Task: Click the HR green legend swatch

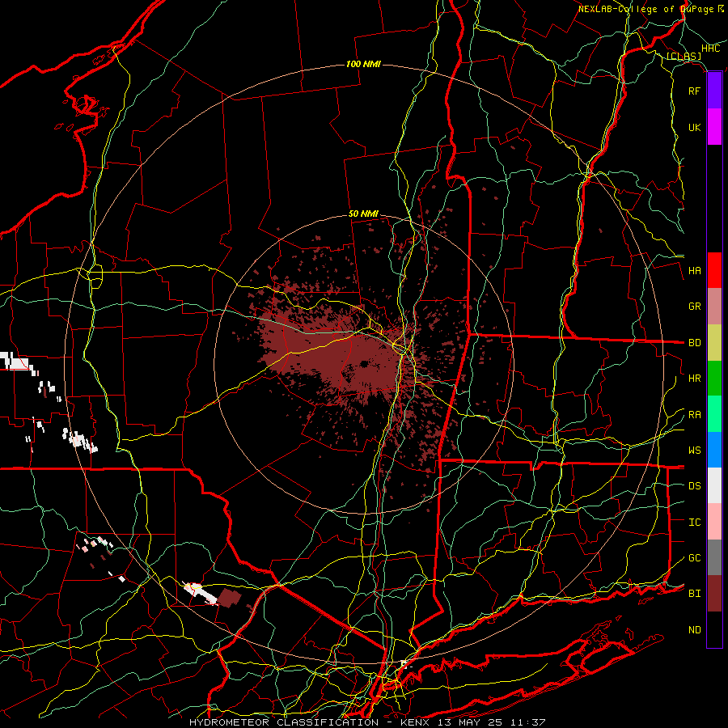Action: point(714,379)
